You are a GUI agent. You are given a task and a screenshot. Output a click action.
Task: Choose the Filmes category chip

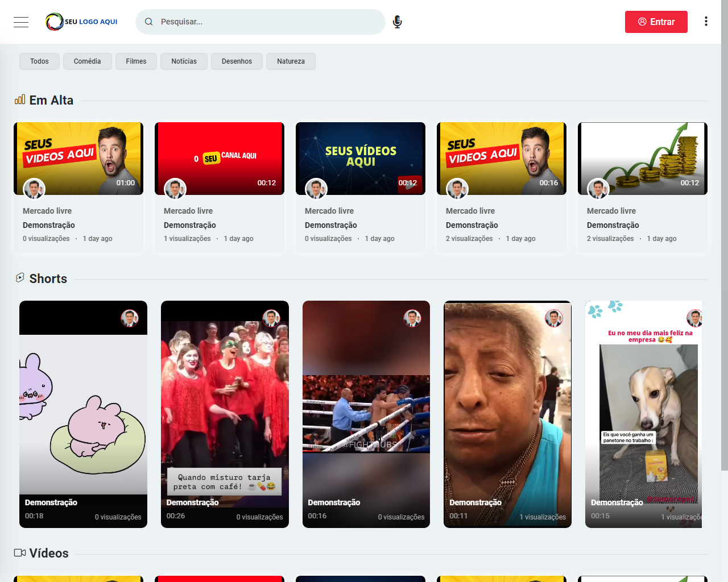(x=136, y=61)
